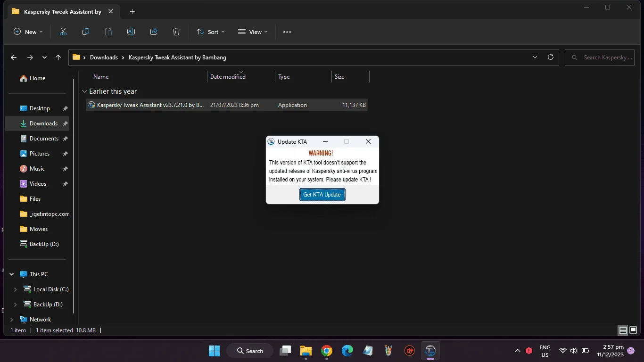644x362 pixels.
Task: Click the Search Kaspersky search field
Action: click(600, 58)
